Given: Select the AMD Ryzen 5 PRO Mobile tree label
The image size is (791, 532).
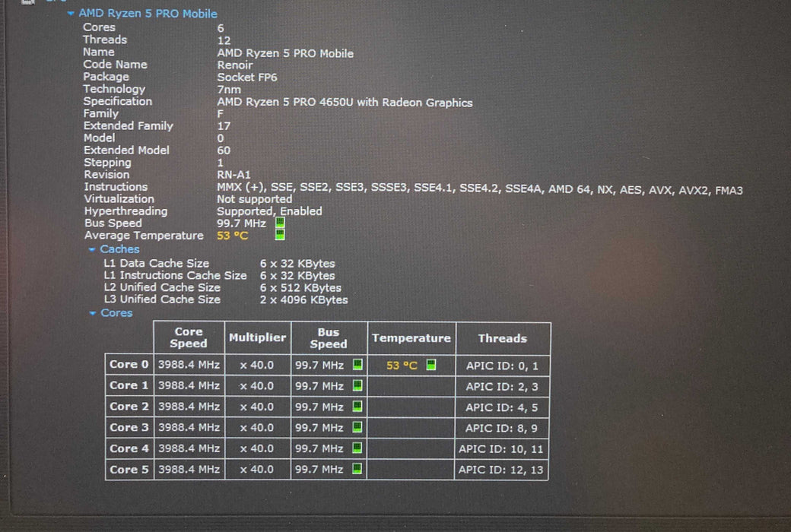Looking at the screenshot, I should [x=148, y=14].
